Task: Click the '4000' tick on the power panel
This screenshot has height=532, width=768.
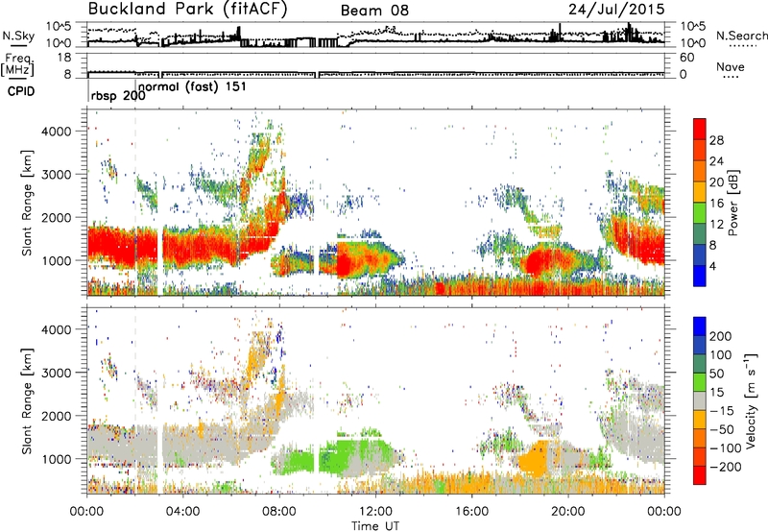Action: coord(56,132)
